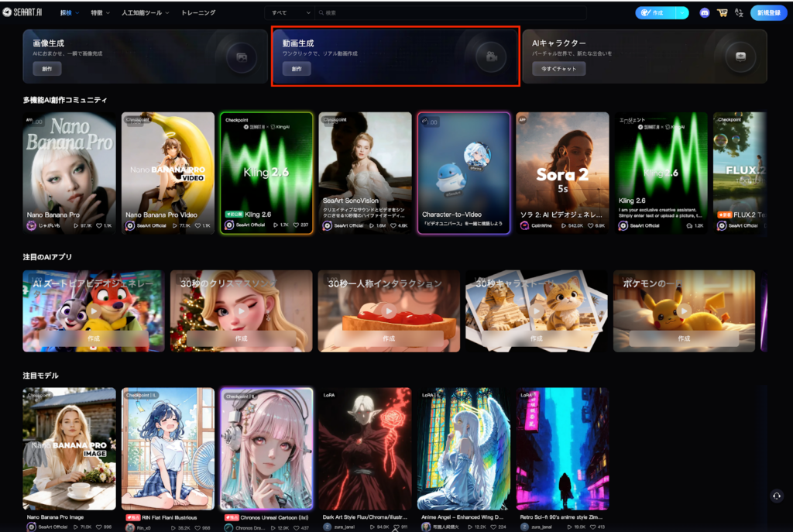Click the camera icon on 動画生成 card
The image size is (793, 532).
tap(490, 57)
